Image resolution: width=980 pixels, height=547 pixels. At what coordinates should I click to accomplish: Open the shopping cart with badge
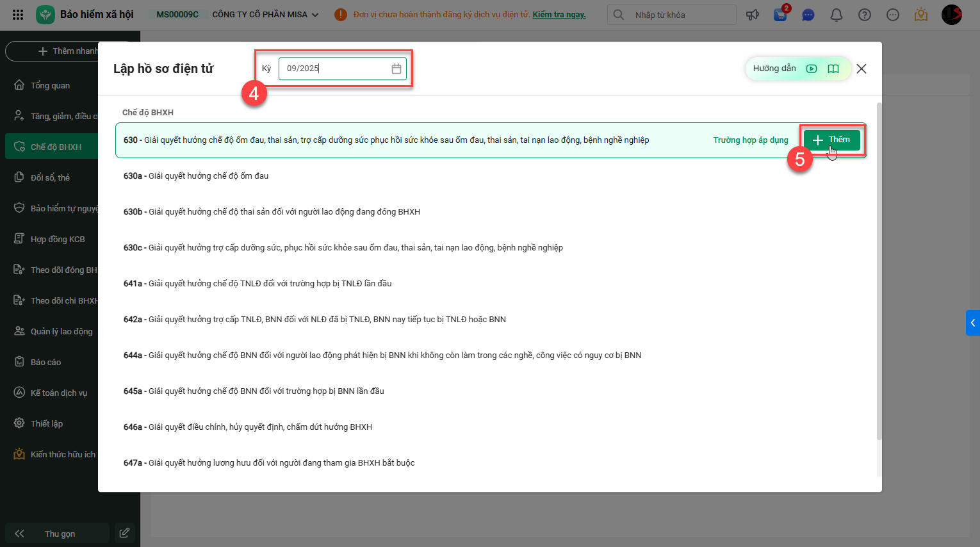(x=780, y=14)
